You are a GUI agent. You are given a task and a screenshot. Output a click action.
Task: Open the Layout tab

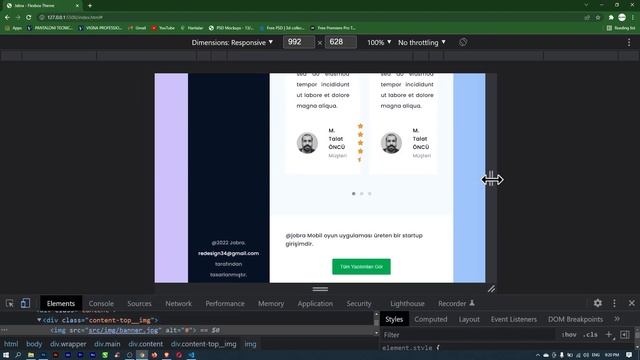[469, 319]
